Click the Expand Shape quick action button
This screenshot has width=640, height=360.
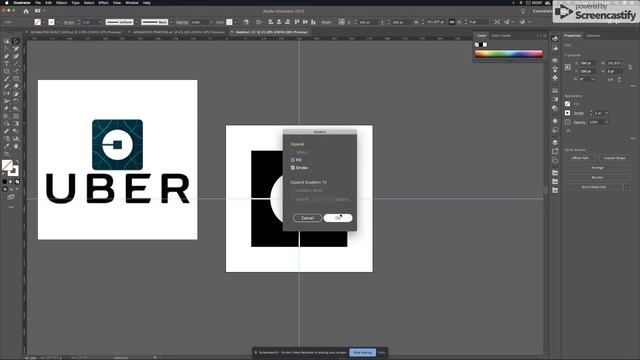click(614, 158)
